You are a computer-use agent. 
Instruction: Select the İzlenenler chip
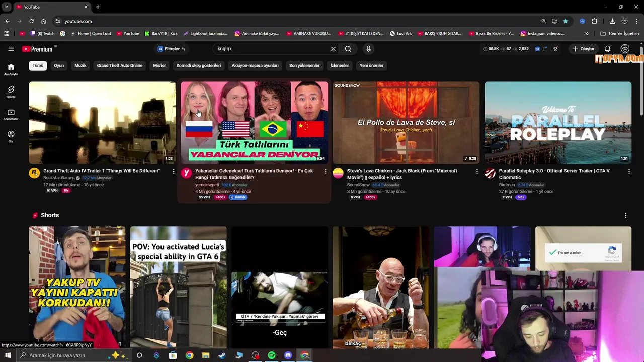click(x=340, y=65)
